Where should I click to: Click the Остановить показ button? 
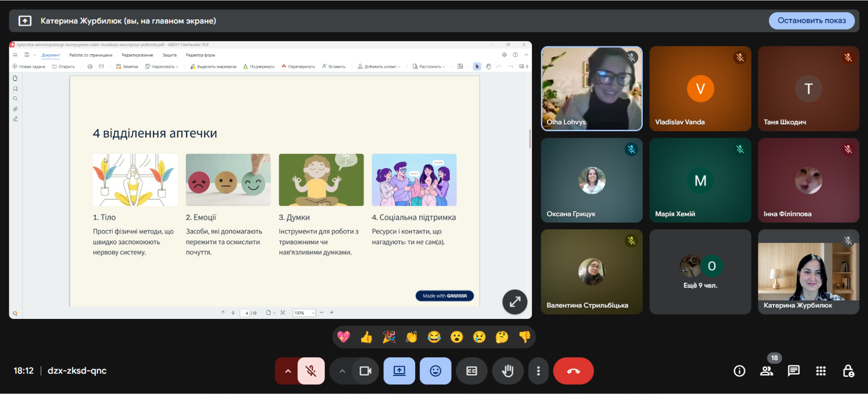coord(811,21)
